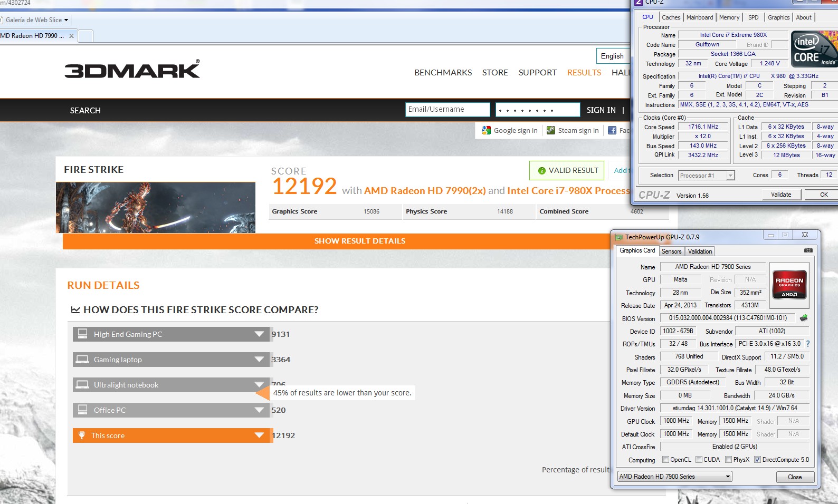Close the AMD Radeon HD 7990 browser tab
This screenshot has height=504, width=838.
(71, 36)
